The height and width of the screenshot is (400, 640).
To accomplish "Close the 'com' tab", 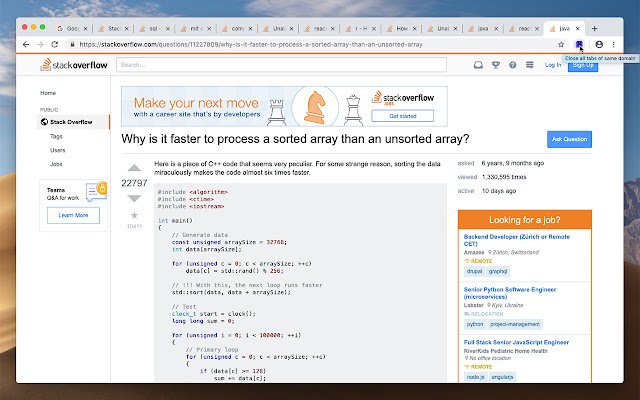I will (250, 29).
